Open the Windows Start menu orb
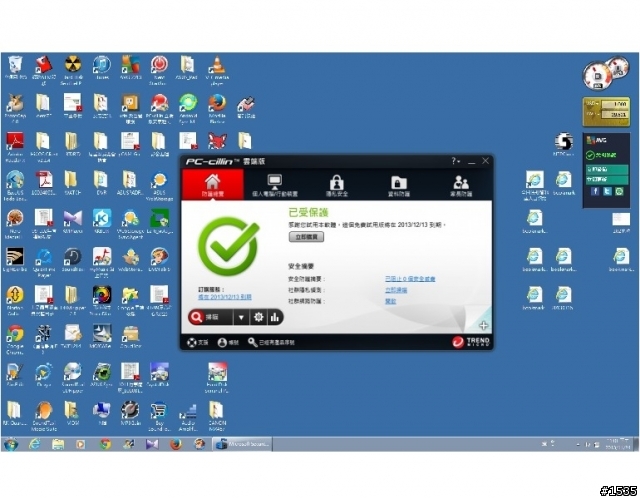The width and height of the screenshot is (640, 499). [11, 444]
